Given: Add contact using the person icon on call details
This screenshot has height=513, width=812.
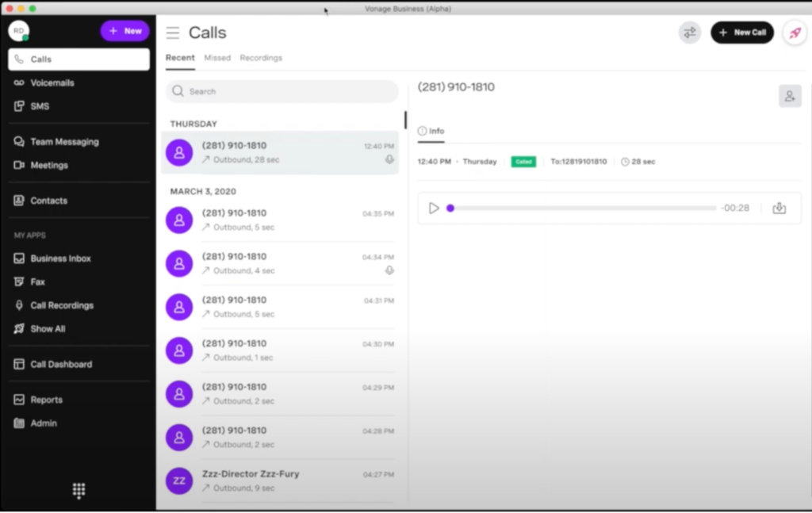Looking at the screenshot, I should [789, 95].
